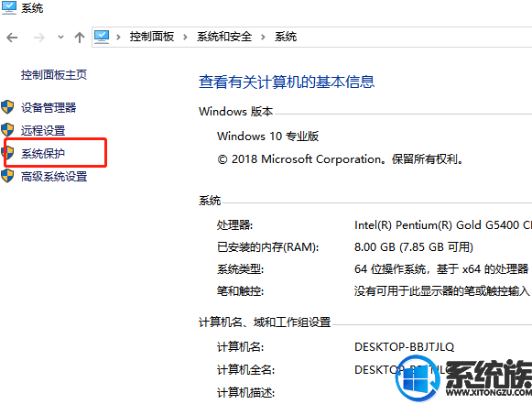
Task: Expand chevron after 系统和安全 breadcrumb
Action: coord(264,37)
